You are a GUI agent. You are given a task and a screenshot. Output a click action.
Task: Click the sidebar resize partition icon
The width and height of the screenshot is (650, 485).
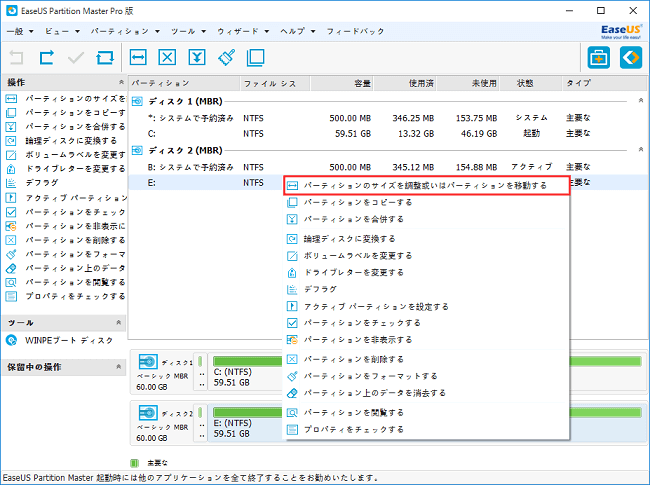point(11,99)
